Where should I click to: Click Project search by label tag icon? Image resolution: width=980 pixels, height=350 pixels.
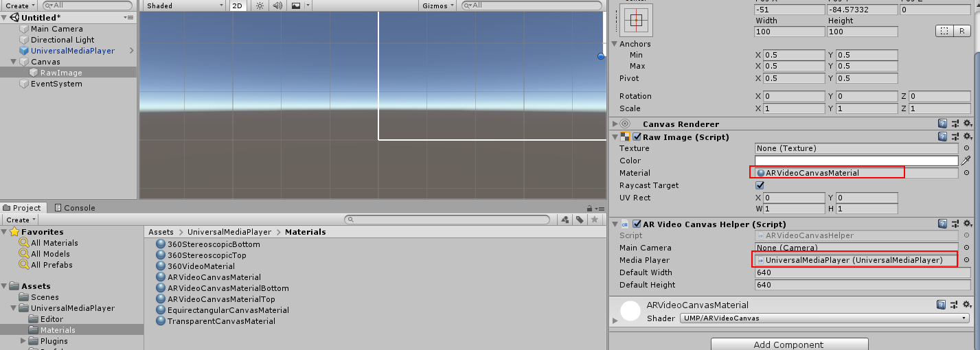tap(580, 220)
